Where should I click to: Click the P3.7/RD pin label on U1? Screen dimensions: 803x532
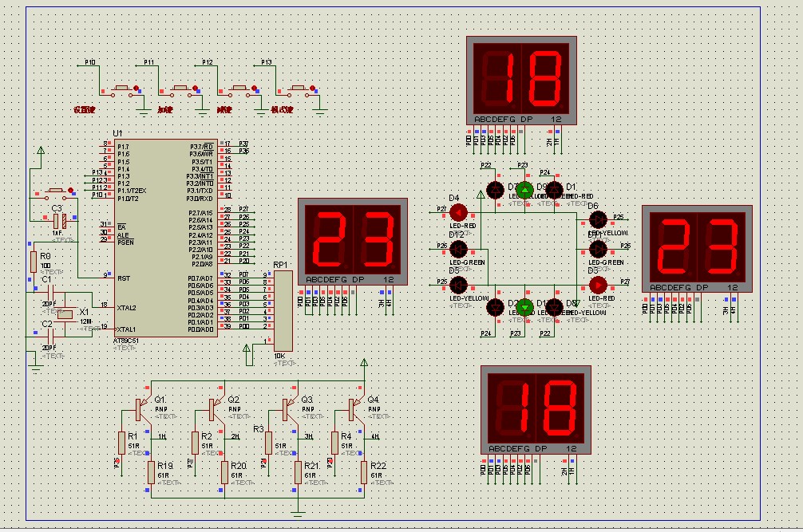pyautogui.click(x=201, y=146)
